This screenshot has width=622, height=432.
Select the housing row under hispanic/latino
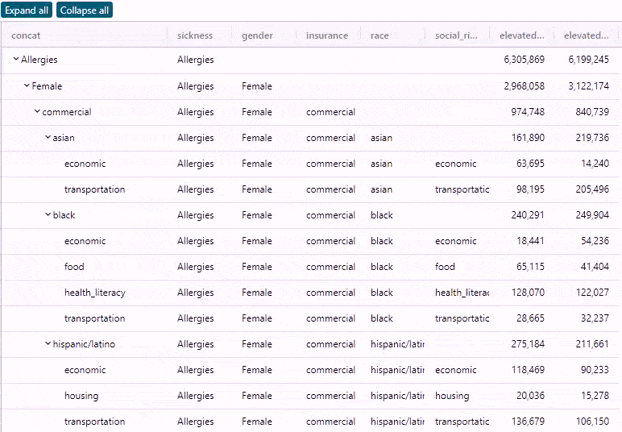81,396
